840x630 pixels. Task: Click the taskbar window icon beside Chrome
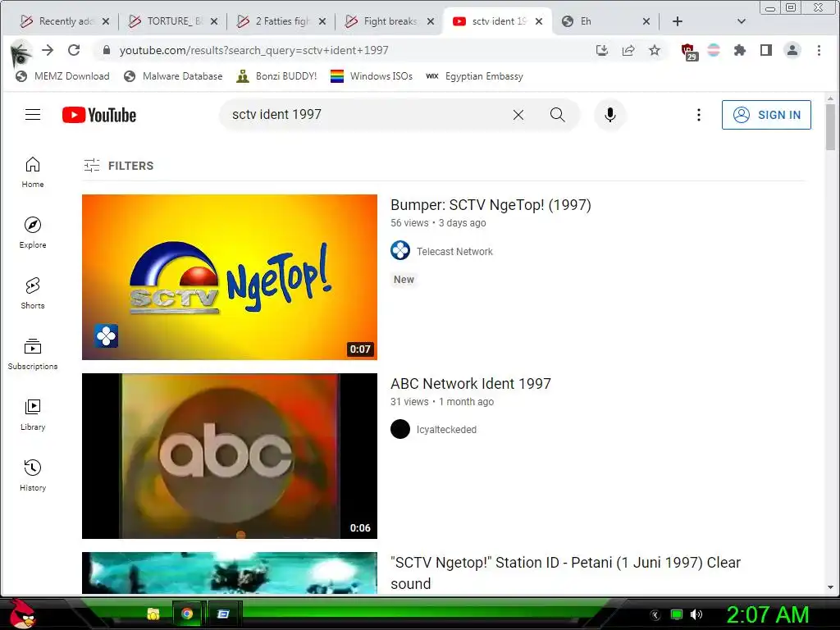pyautogui.click(x=223, y=614)
